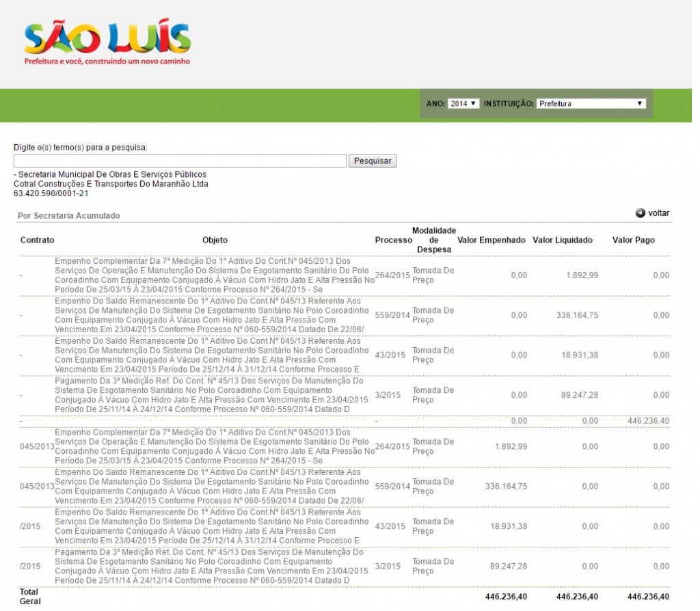700x611 pixels.
Task: Click the Valor Liquidado column header
Action: pyautogui.click(x=562, y=241)
